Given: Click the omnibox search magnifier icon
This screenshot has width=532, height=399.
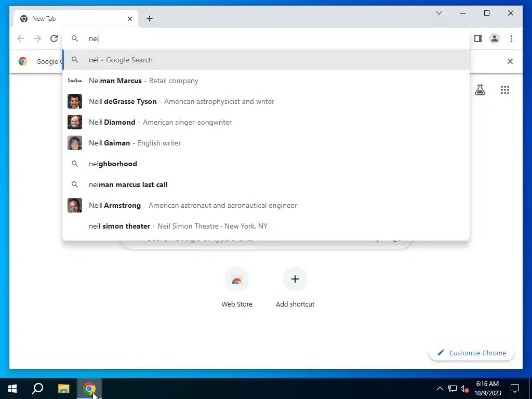Looking at the screenshot, I should tap(75, 38).
